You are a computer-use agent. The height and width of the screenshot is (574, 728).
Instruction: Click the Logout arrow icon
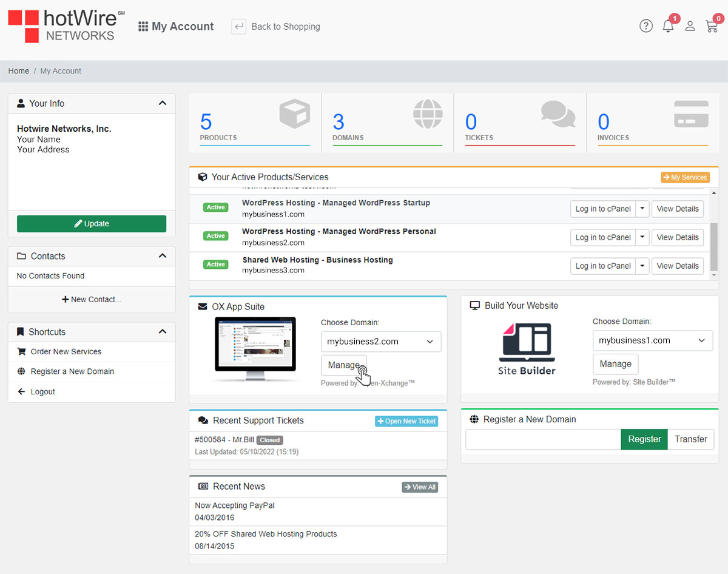(x=22, y=391)
